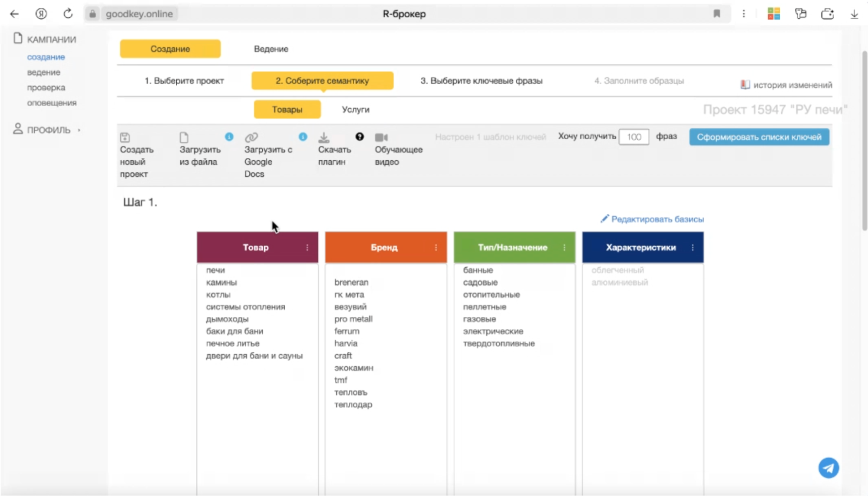Open Тип/Назначение column options menu
The height and width of the screenshot is (496, 868).
564,247
